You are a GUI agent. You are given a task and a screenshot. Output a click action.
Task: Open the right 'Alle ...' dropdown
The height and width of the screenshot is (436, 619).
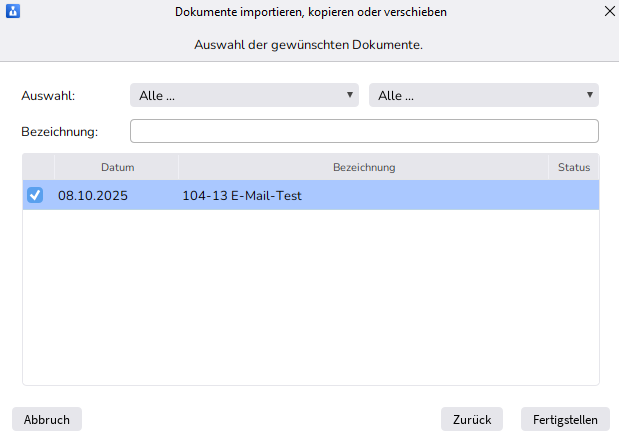pyautogui.click(x=483, y=95)
